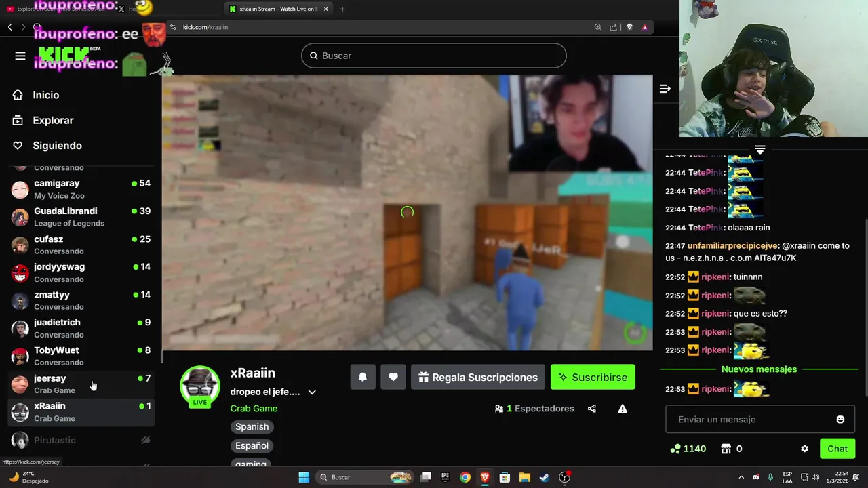Click xRaaiin live avatar
Viewport: 868px width, 488px height.
coord(199,385)
